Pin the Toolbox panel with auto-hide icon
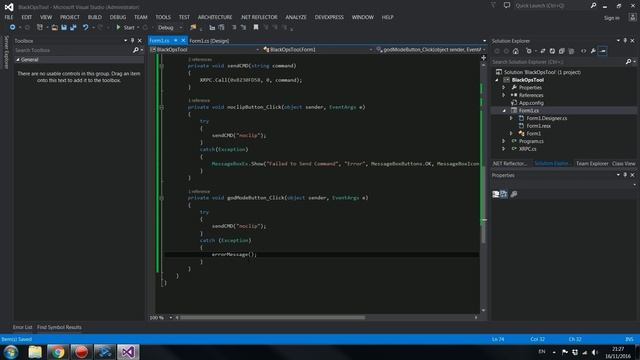 [x=132, y=40]
